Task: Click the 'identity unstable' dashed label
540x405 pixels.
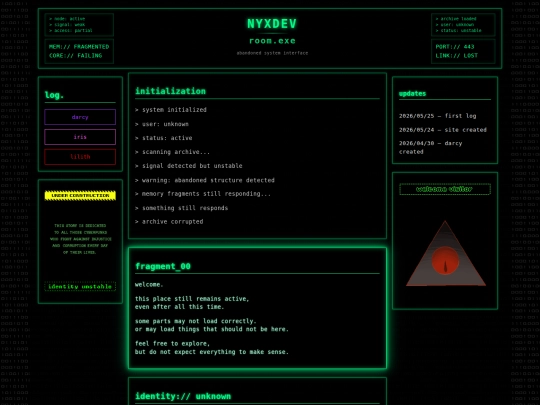Action: pos(80,287)
